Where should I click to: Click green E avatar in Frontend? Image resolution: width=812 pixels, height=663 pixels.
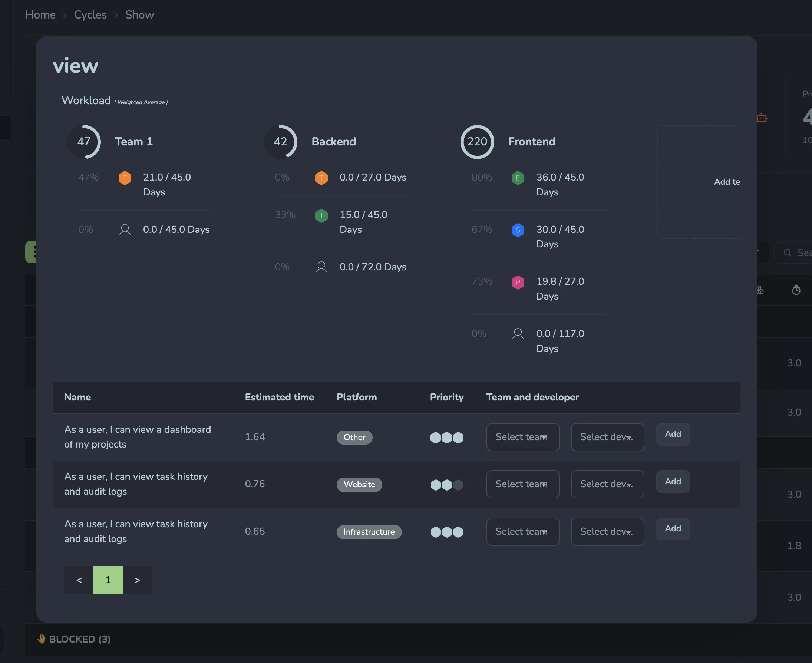(518, 178)
